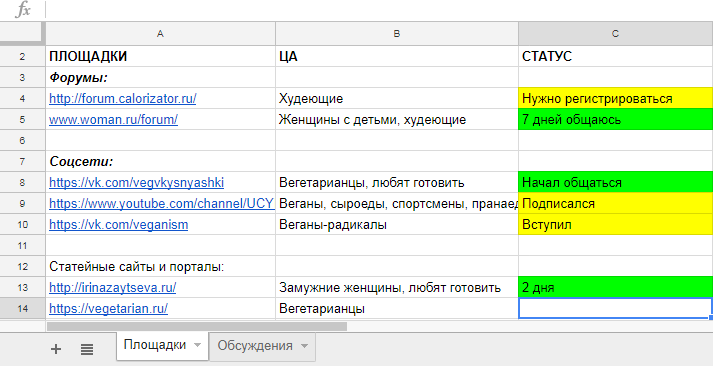Select the ПЛОЩАДКИ header cell

(161, 56)
